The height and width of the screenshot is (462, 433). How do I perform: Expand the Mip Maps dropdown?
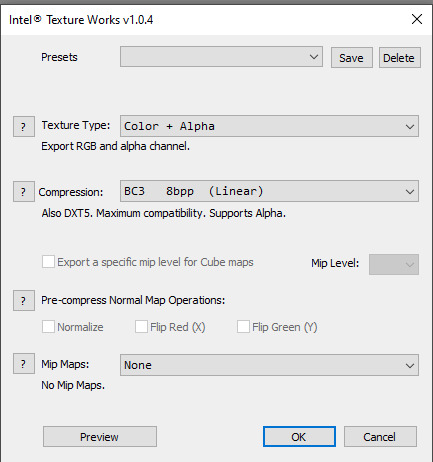click(269, 365)
